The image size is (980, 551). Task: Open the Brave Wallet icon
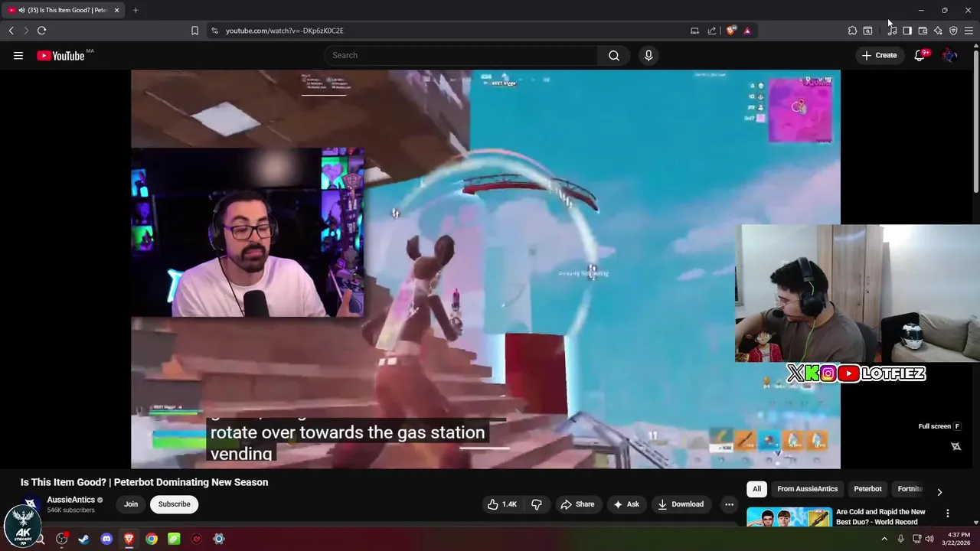coord(923,31)
